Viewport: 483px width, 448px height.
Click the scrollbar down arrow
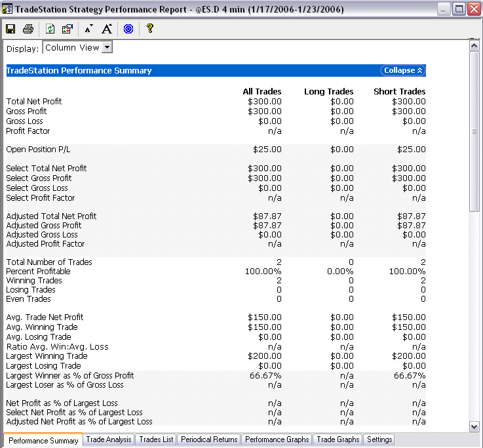(x=474, y=427)
